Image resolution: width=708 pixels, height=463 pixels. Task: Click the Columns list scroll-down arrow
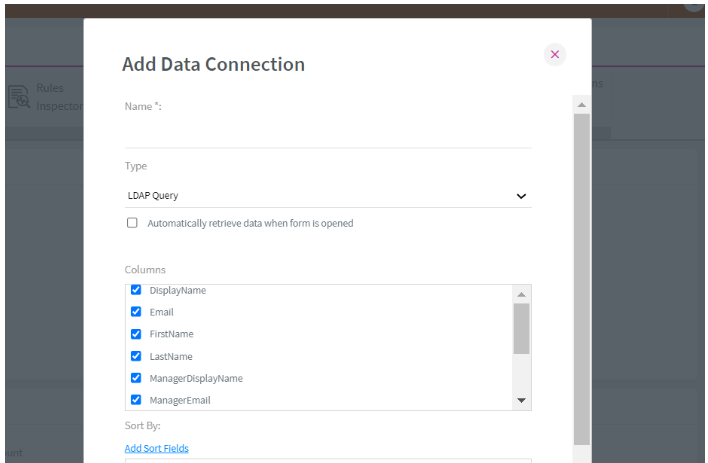click(520, 400)
